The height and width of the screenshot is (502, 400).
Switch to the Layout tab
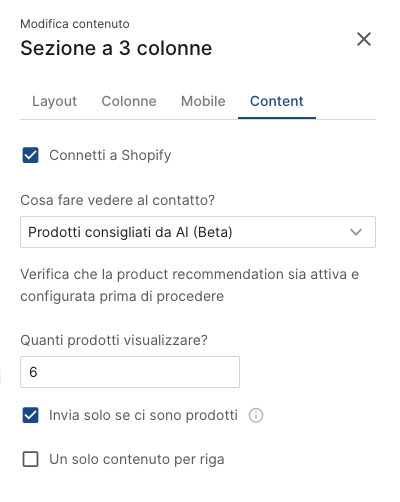(x=54, y=101)
